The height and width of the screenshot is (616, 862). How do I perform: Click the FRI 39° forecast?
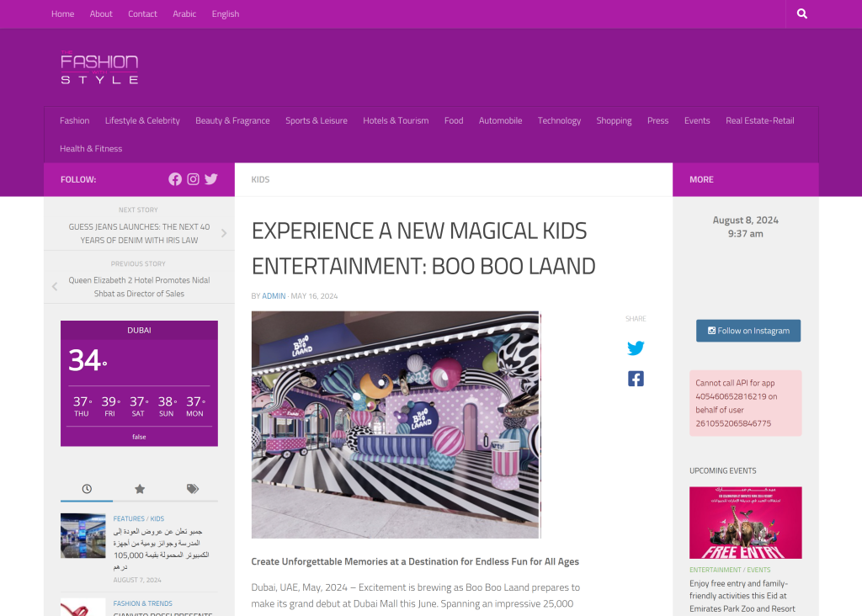tap(110, 406)
